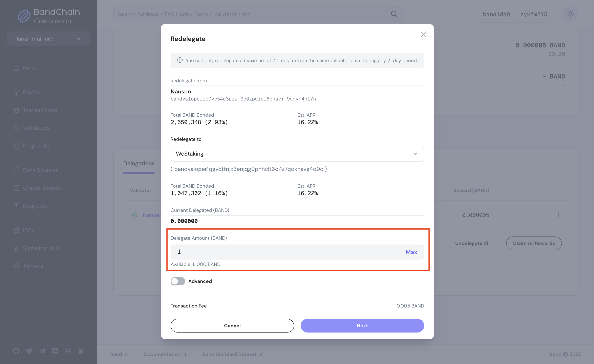Click Max in the delegate amount field

point(411,252)
